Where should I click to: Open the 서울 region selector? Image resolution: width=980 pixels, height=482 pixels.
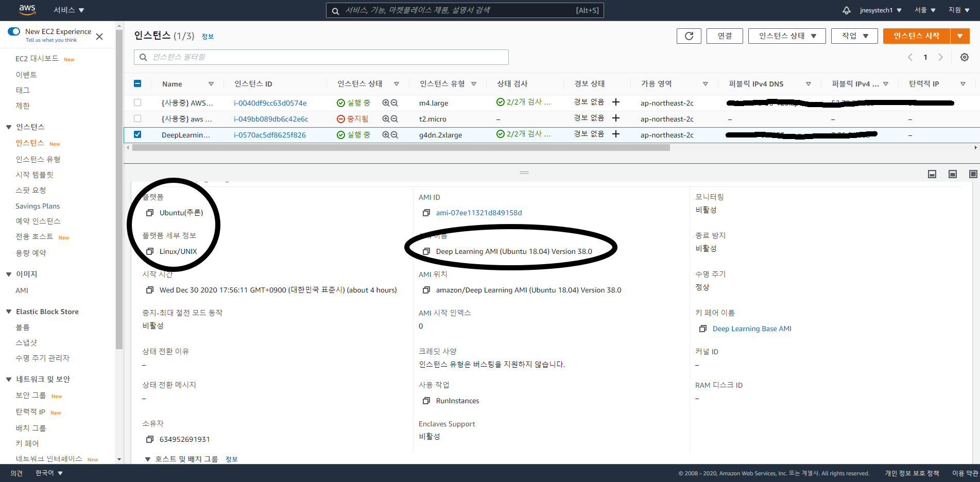coord(925,10)
